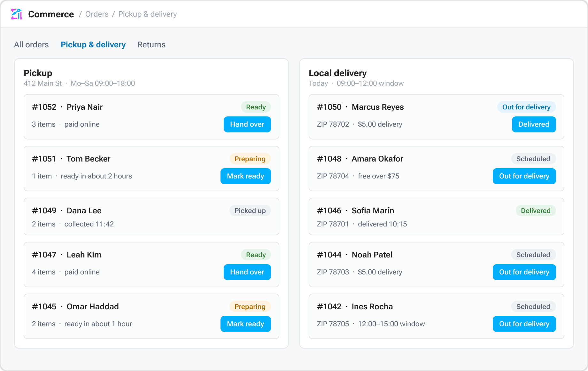Send Ines Rocha's order out for delivery
Image resolution: width=588 pixels, height=371 pixels.
tap(524, 324)
